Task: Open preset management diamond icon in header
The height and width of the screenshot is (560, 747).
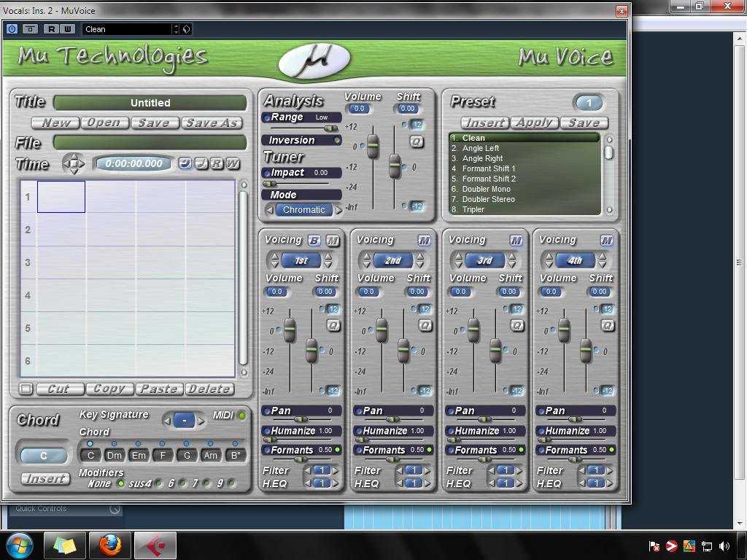Action: 186,29
